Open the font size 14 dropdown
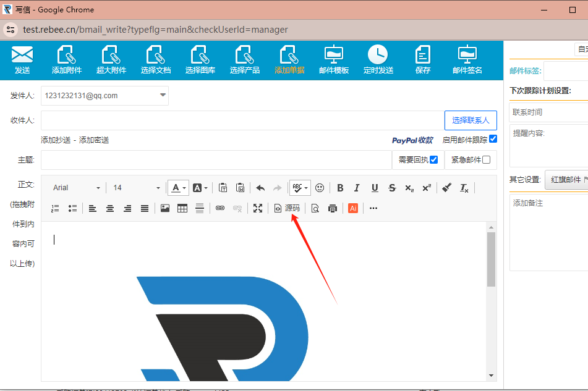The image size is (588, 391). [x=137, y=188]
